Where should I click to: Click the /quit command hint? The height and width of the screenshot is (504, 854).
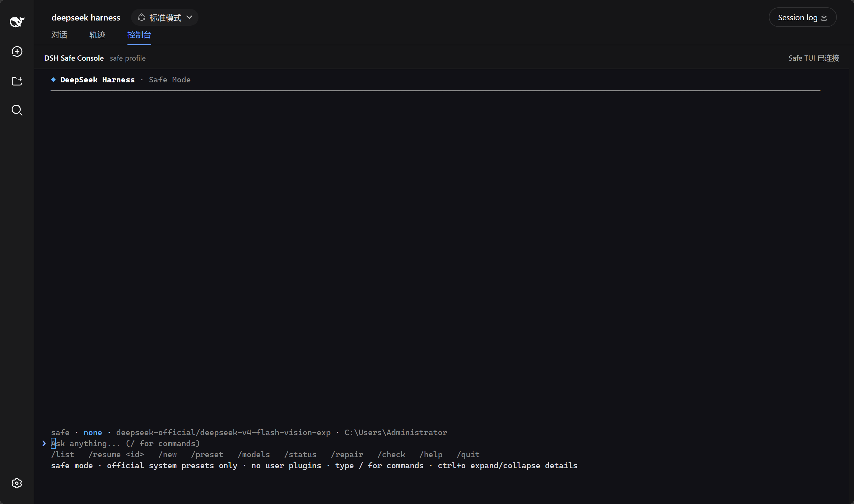pyautogui.click(x=468, y=454)
